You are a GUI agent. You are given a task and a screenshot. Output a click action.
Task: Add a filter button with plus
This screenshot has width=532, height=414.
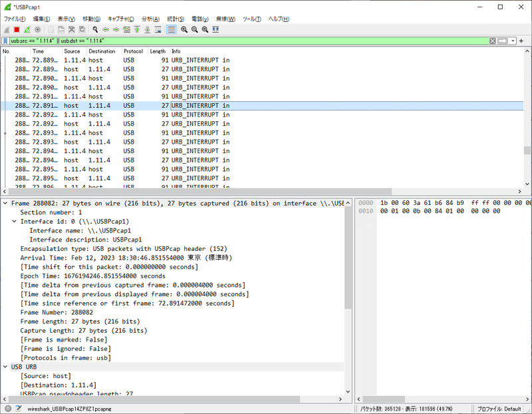(521, 41)
